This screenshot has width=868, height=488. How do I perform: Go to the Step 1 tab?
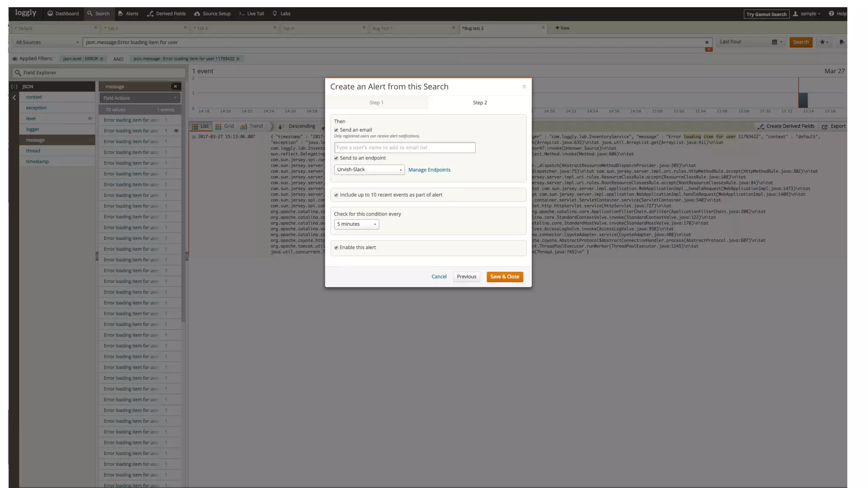[376, 103]
